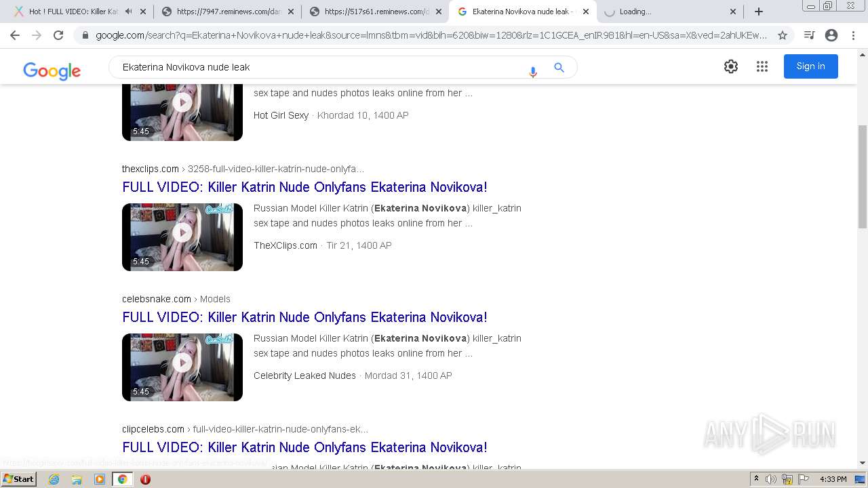Open a new browser tab

[759, 12]
